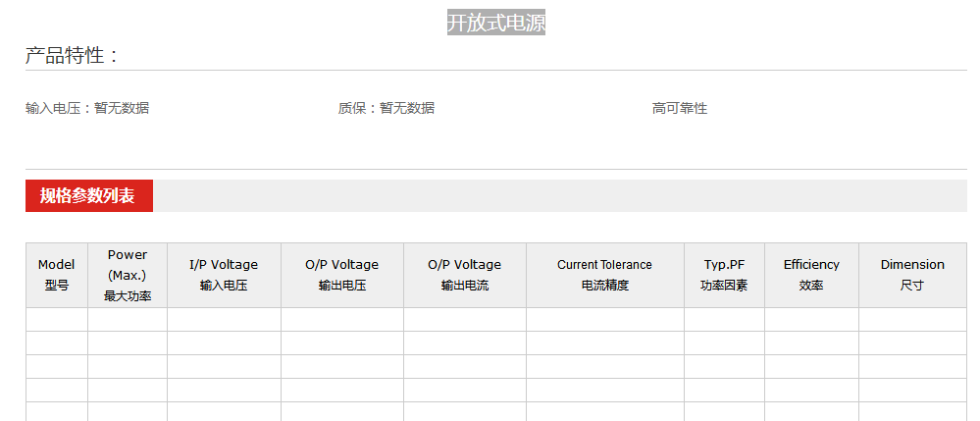Select the Typ.PF 功率因素 column header
980x421 pixels.
tap(724, 275)
